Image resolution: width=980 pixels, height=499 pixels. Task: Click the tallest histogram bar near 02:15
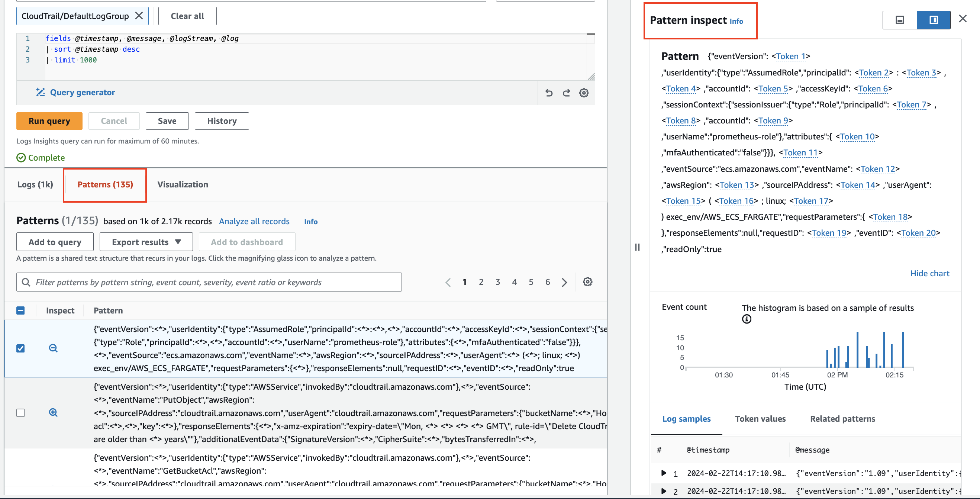(903, 350)
